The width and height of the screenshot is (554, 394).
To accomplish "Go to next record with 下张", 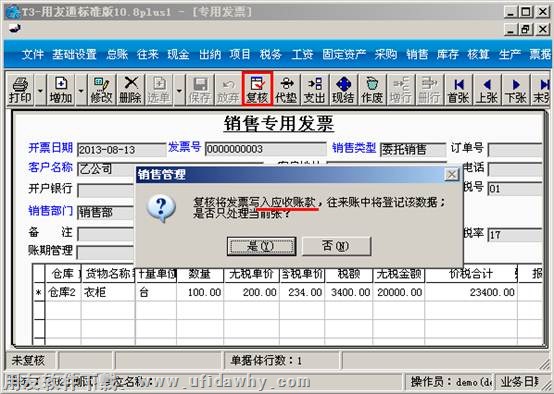I will (516, 90).
